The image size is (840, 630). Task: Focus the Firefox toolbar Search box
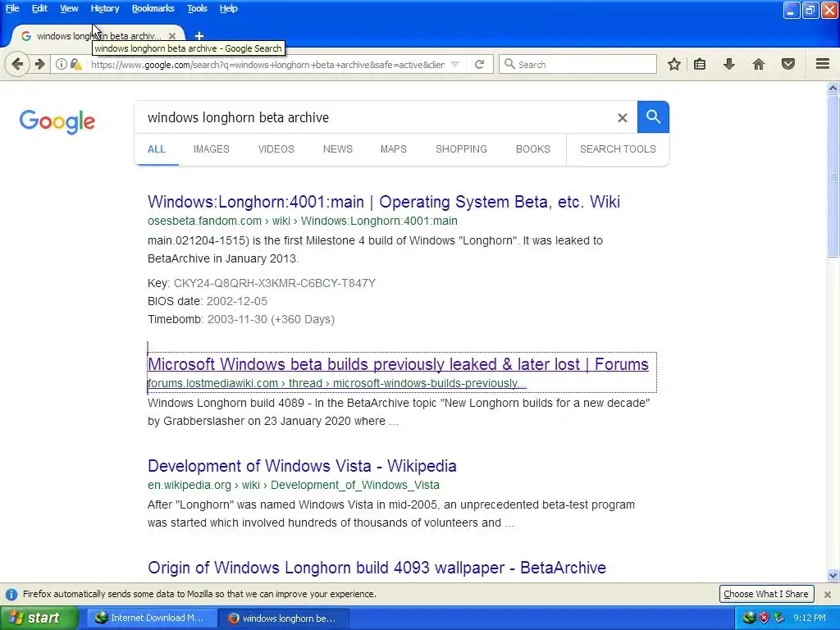point(577,64)
